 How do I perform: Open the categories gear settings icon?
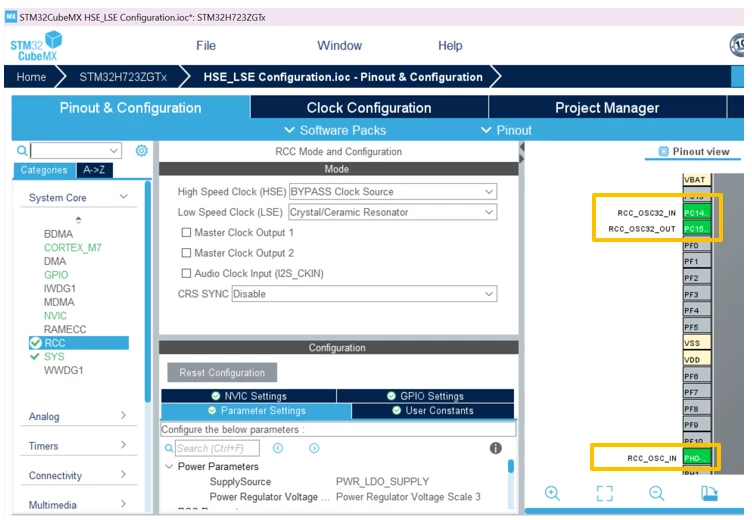pos(141,151)
